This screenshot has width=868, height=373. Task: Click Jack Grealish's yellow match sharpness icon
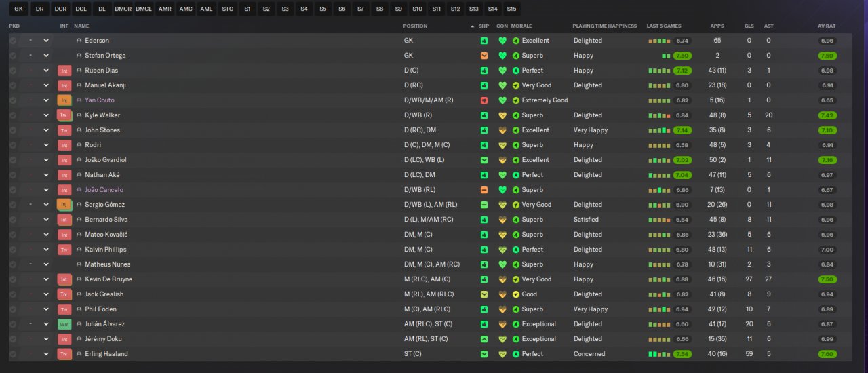click(484, 294)
